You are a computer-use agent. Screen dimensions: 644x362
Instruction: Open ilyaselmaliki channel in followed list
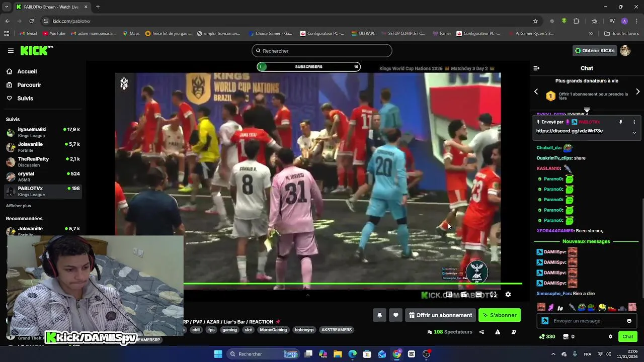tap(43, 132)
